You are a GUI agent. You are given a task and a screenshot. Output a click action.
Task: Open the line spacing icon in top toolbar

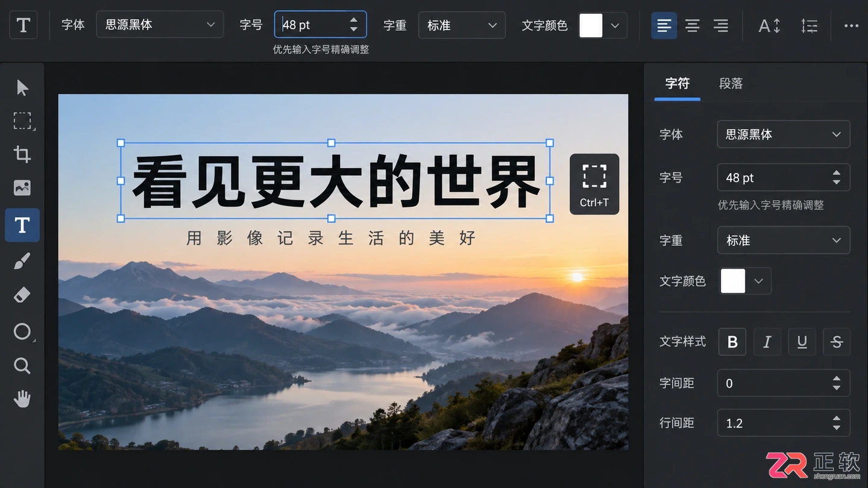coord(810,25)
